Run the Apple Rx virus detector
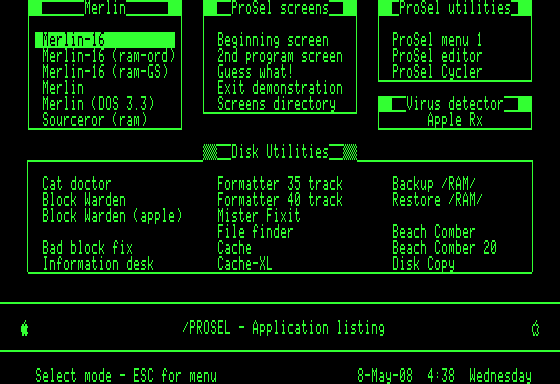Viewport: 560px width, 384px height. [455, 120]
